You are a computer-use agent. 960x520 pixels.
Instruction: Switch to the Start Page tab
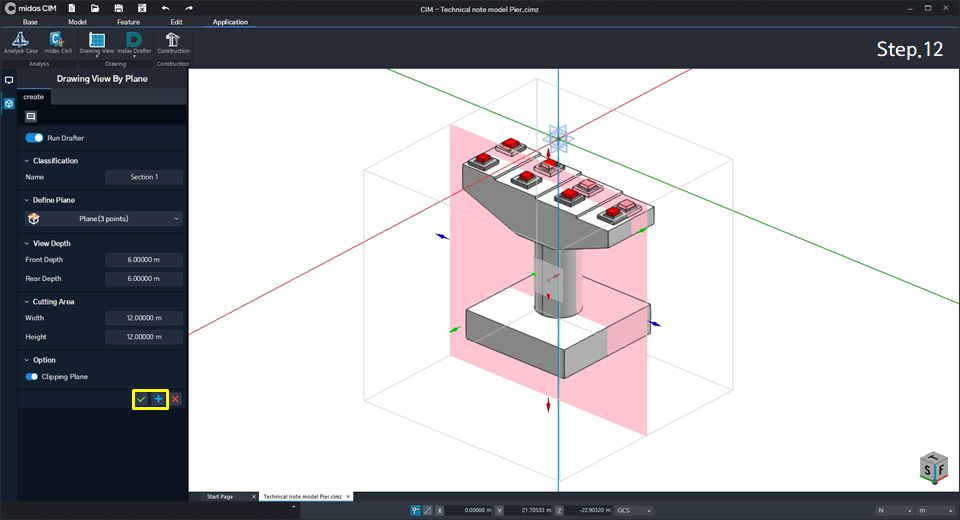220,497
